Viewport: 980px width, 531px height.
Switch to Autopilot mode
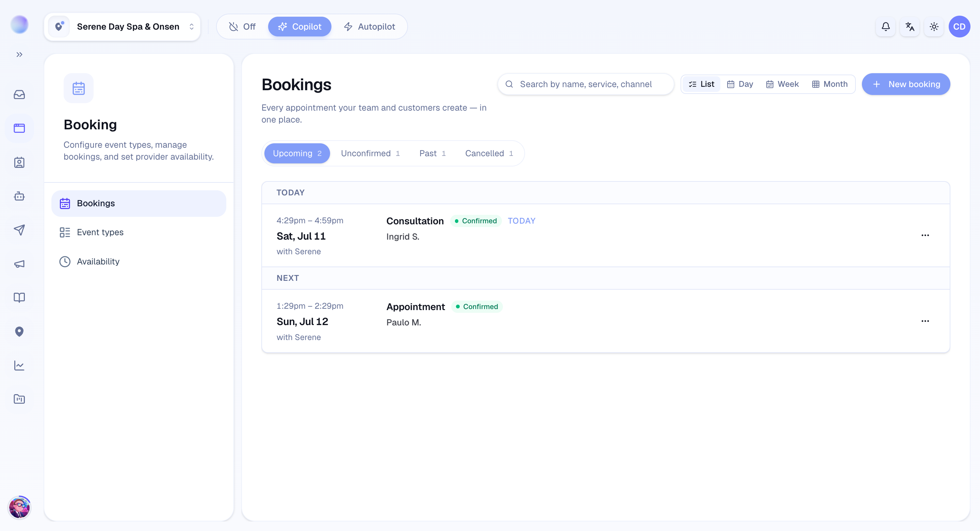(x=370, y=27)
